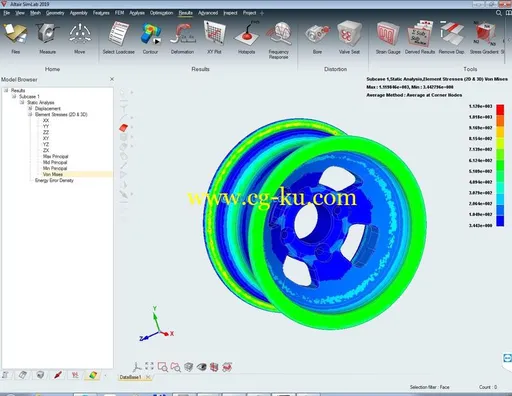
Task: Close the Model Browser panel
Action: [112, 79]
